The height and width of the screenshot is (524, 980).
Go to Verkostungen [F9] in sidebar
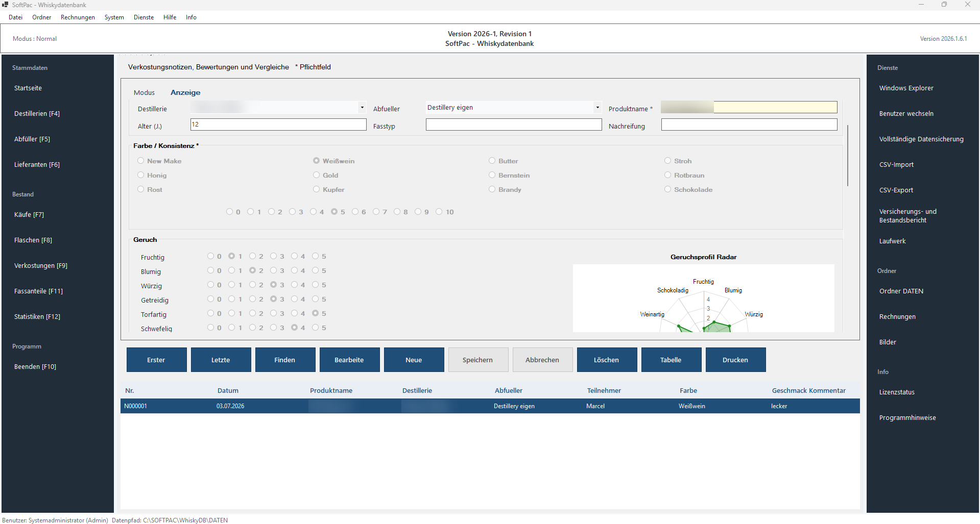pyautogui.click(x=41, y=265)
